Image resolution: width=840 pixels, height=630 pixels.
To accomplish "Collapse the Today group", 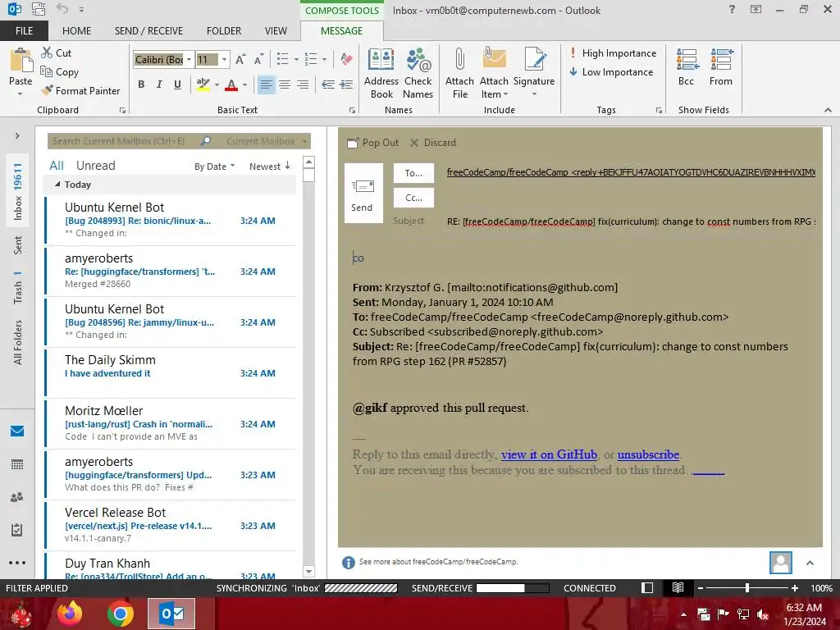I will (58, 185).
